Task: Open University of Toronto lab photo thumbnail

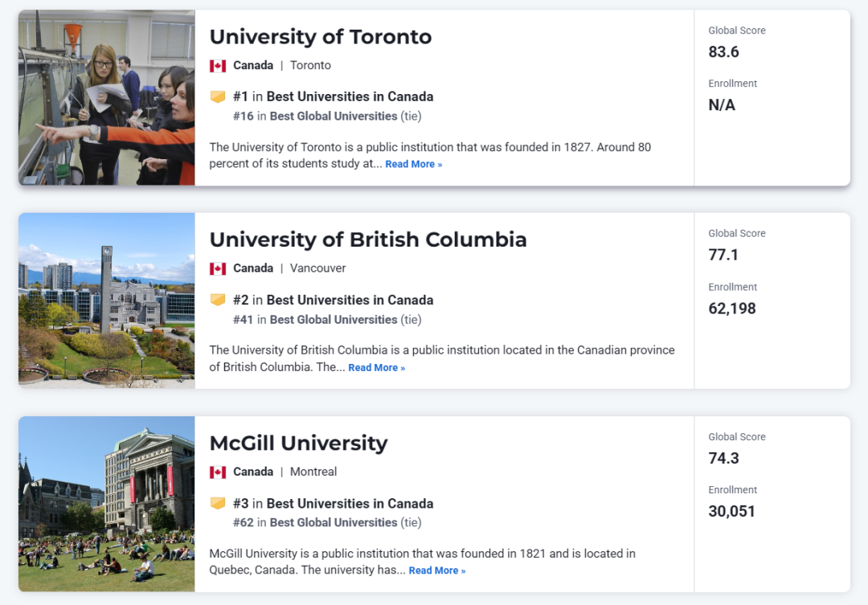Action: click(x=107, y=97)
